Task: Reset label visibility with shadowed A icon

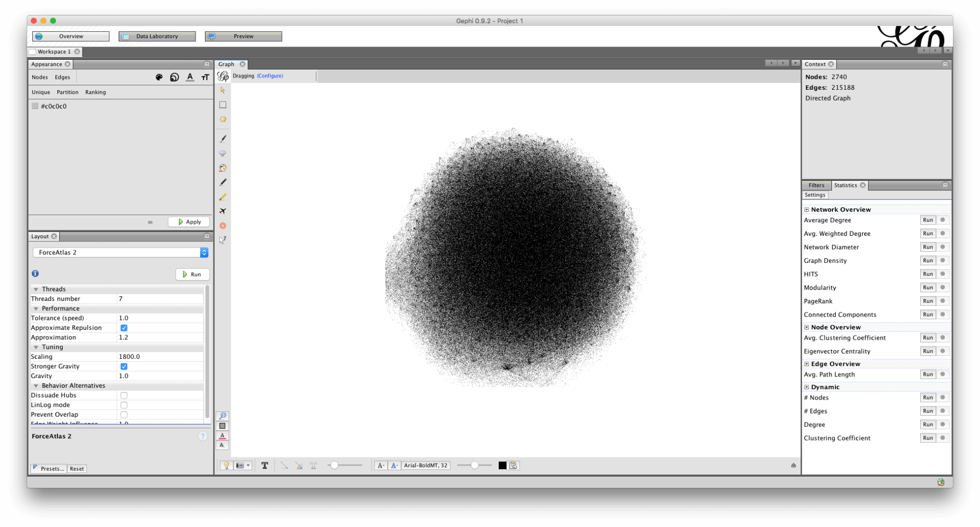Action: click(223, 445)
